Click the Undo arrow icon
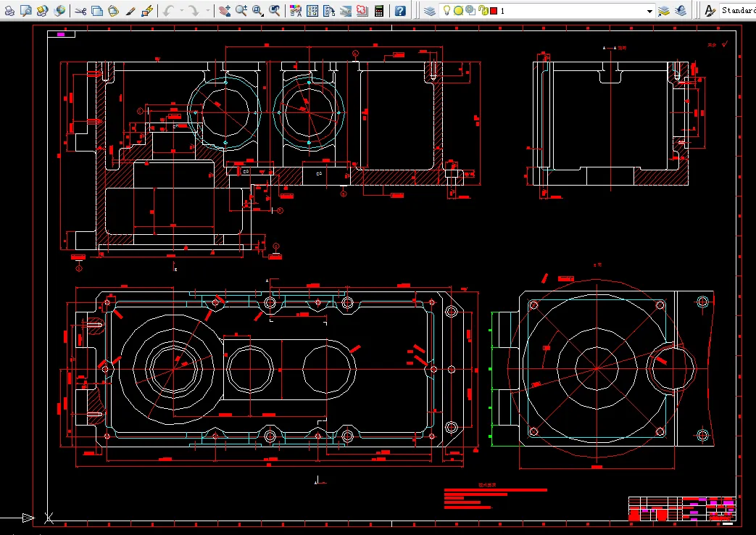756x535 pixels. point(167,11)
